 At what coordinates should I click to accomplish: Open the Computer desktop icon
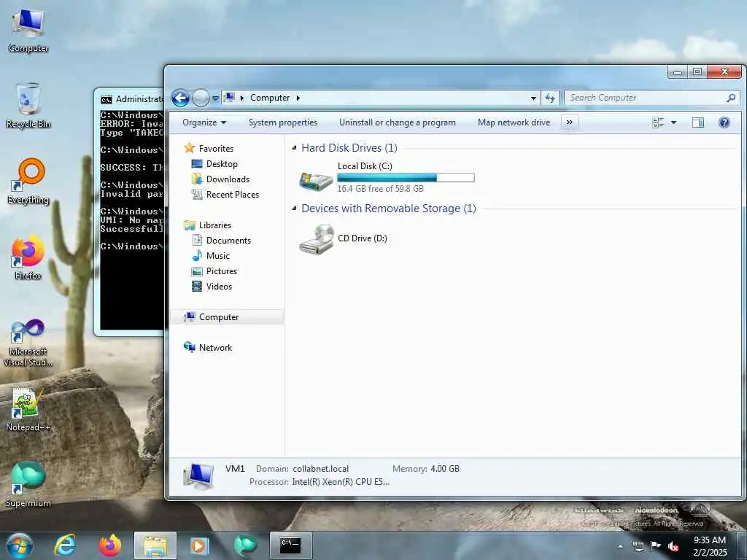[28, 31]
